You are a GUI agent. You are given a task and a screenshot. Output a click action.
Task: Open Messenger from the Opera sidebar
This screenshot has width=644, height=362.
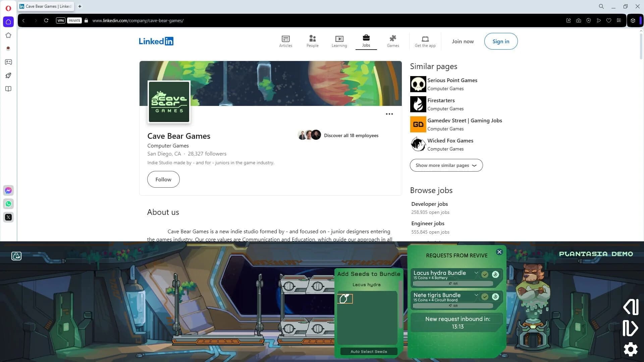pos(8,190)
